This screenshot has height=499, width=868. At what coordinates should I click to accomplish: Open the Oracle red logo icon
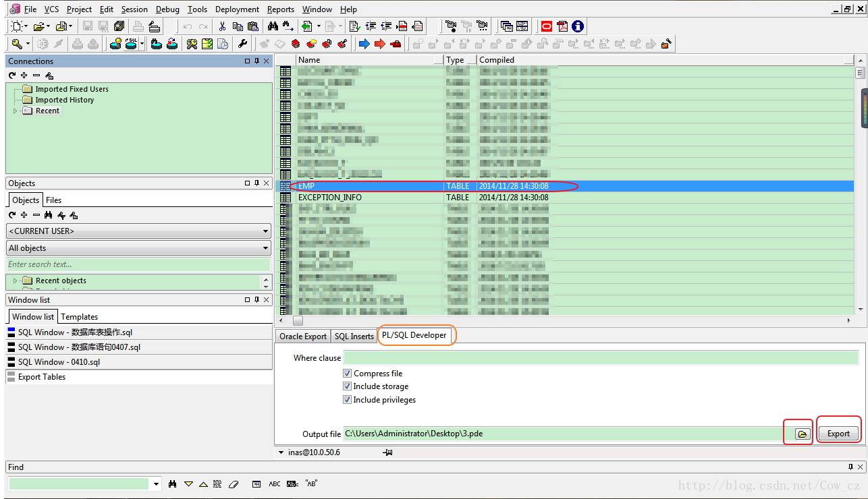click(547, 26)
